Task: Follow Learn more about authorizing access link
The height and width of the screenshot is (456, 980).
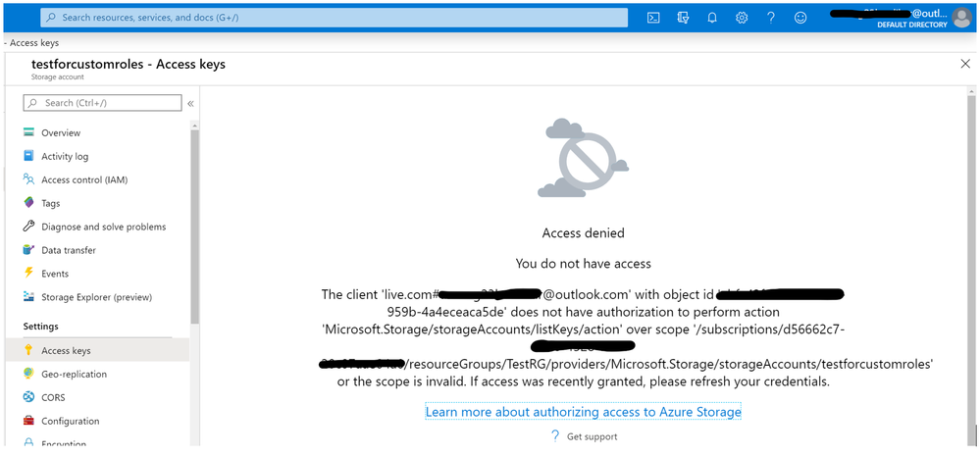Action: (x=583, y=412)
